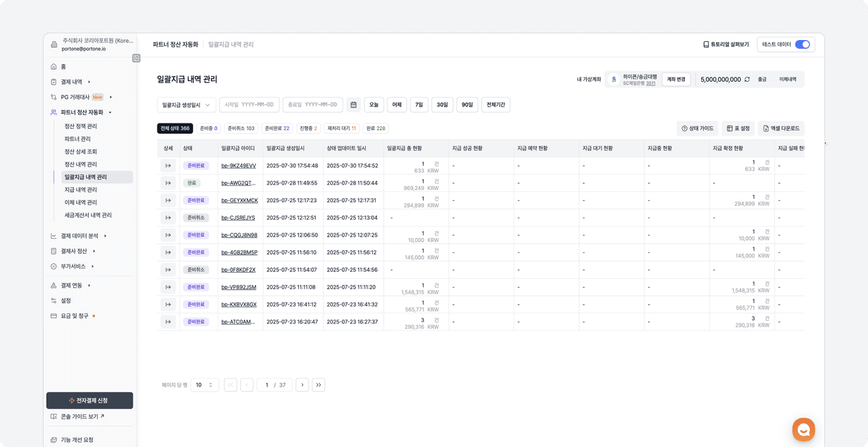Open 세금계산서 내역 관리 menu item

pos(87,215)
